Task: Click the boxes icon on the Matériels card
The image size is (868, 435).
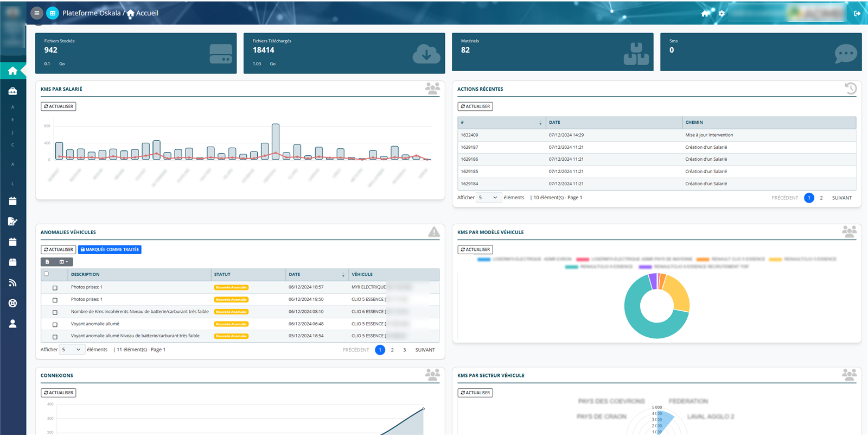Action: click(x=636, y=54)
